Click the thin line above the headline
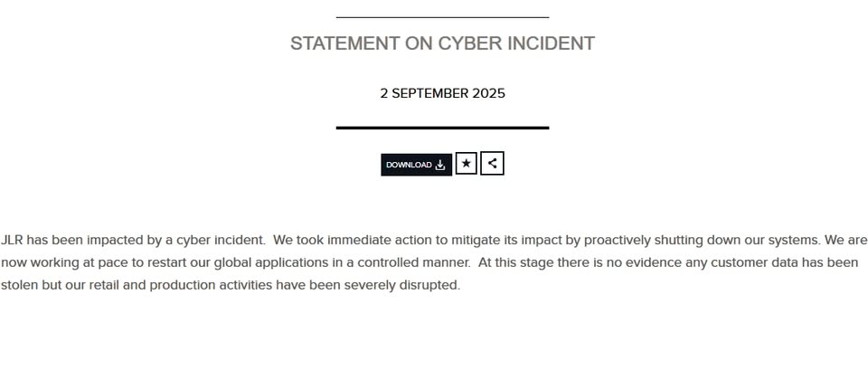 [442, 17]
